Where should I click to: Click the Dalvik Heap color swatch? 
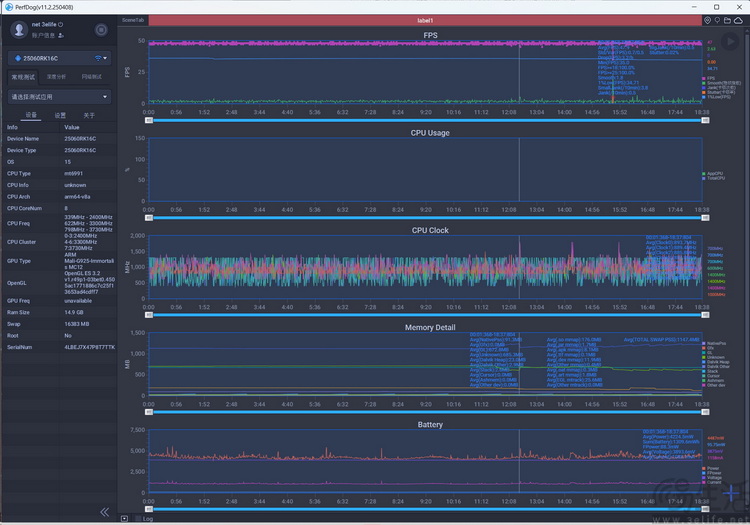tap(704, 362)
